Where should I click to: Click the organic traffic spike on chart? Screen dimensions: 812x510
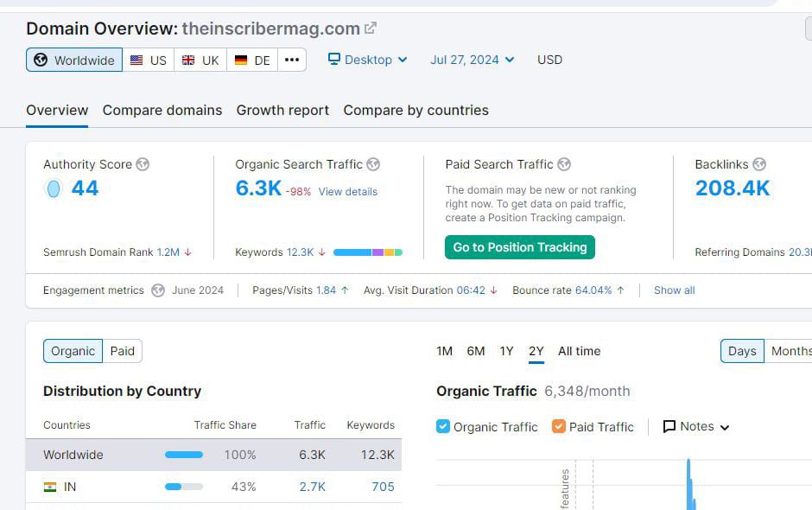pos(690,482)
